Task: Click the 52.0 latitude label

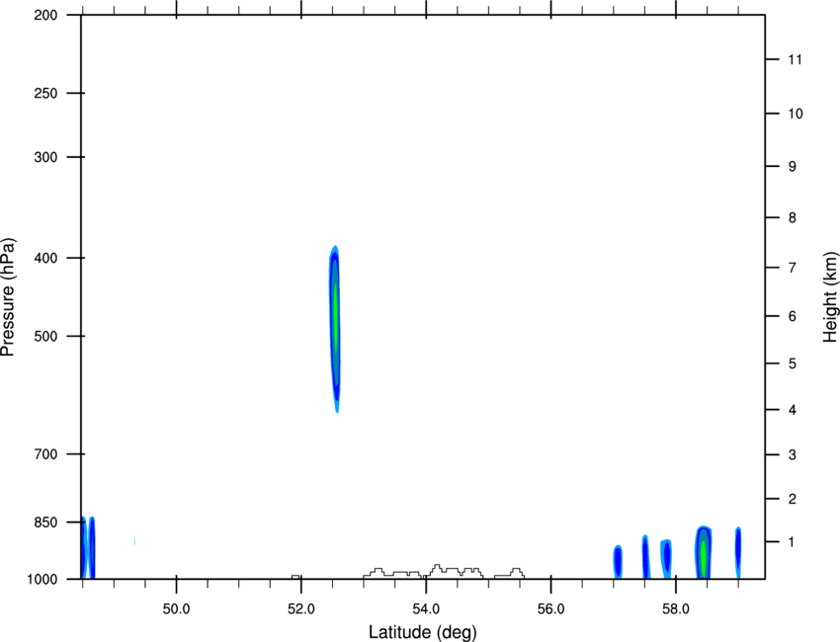Action: click(x=301, y=609)
